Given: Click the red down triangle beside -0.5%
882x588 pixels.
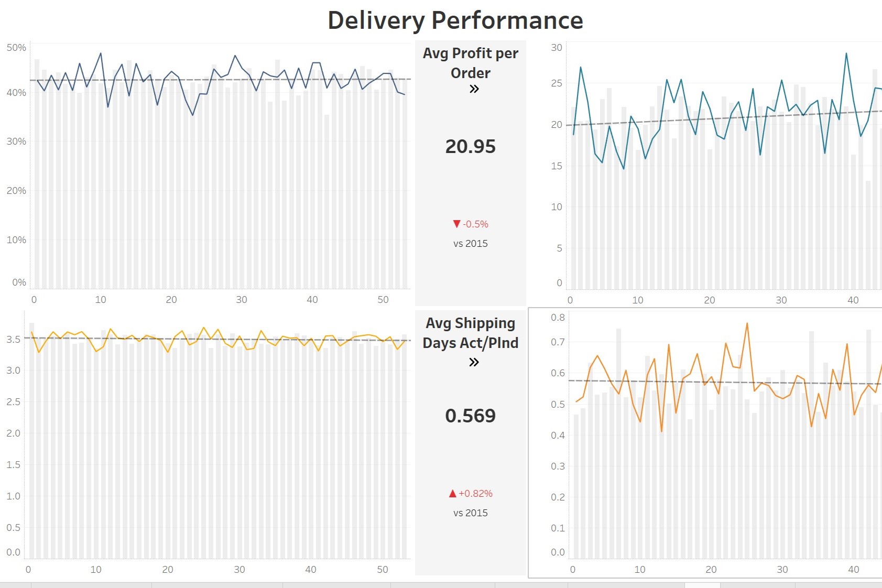Looking at the screenshot, I should (x=456, y=224).
